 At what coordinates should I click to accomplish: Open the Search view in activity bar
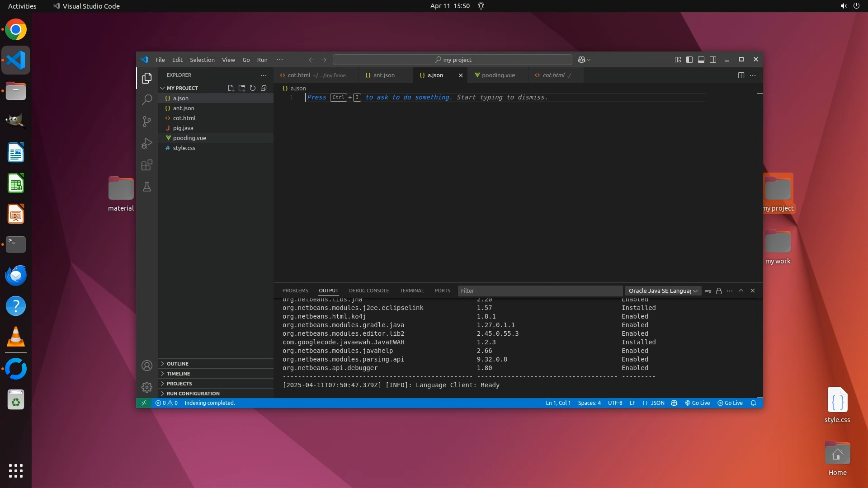point(147,99)
